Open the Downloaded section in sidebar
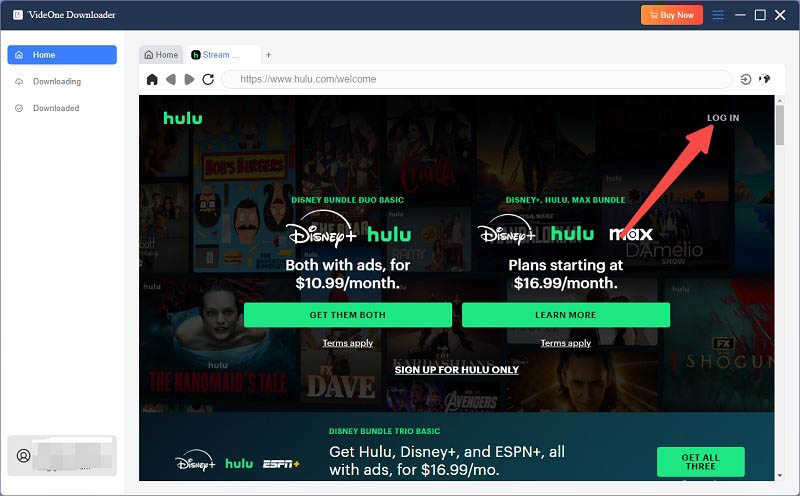This screenshot has width=800, height=496. (55, 108)
